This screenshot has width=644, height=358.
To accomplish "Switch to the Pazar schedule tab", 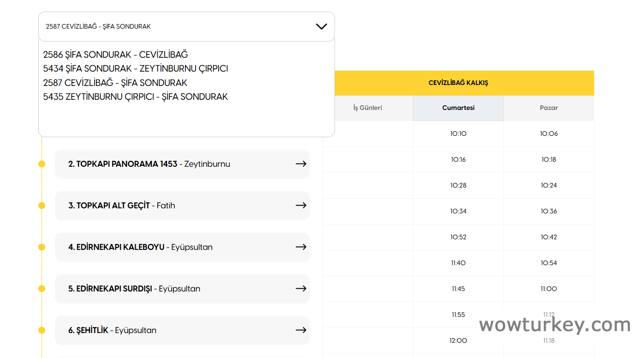I will pyautogui.click(x=549, y=108).
